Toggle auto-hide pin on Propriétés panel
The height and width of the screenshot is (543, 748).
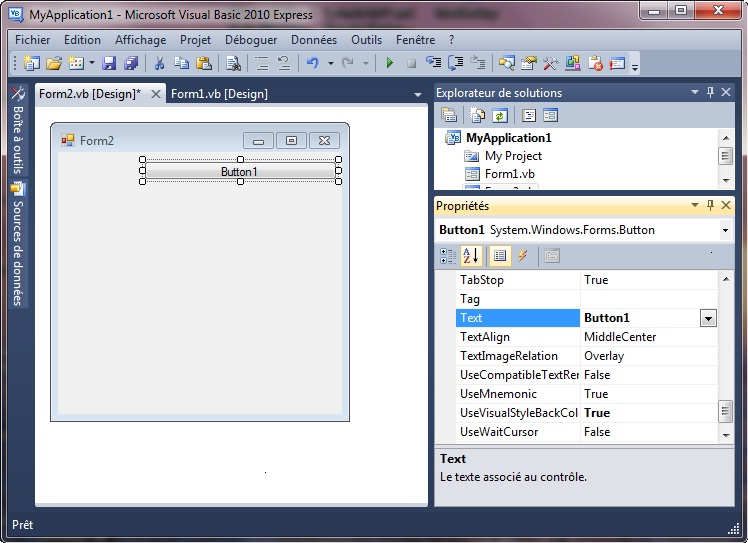point(710,205)
